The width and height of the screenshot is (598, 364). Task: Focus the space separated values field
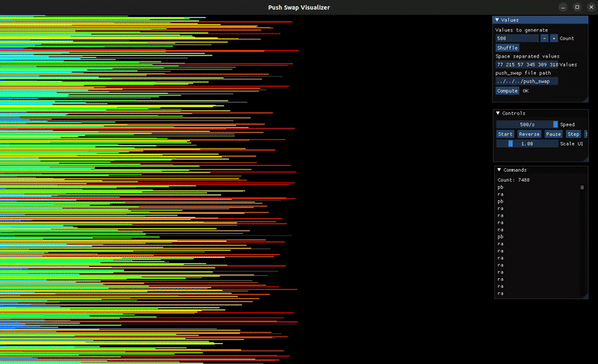pyautogui.click(x=527, y=65)
